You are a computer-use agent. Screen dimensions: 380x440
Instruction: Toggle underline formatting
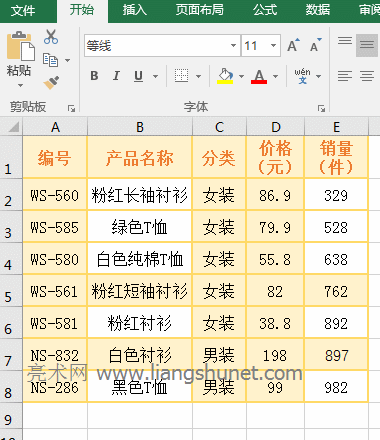point(138,76)
